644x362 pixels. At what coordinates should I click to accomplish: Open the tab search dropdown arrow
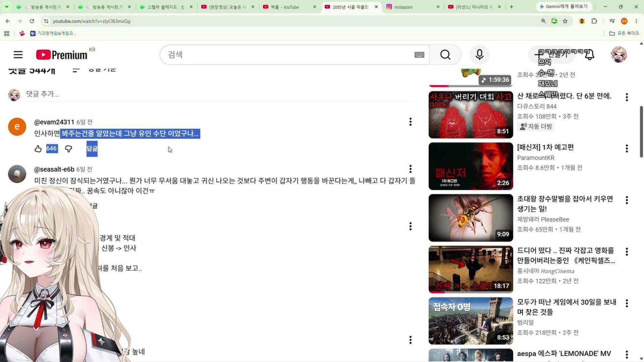pyautogui.click(x=6, y=7)
